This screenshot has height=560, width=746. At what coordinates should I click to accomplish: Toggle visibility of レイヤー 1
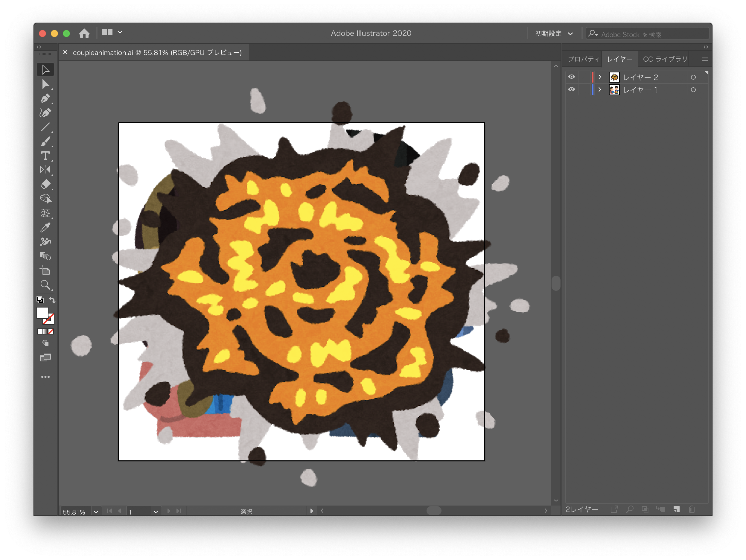[x=571, y=90]
